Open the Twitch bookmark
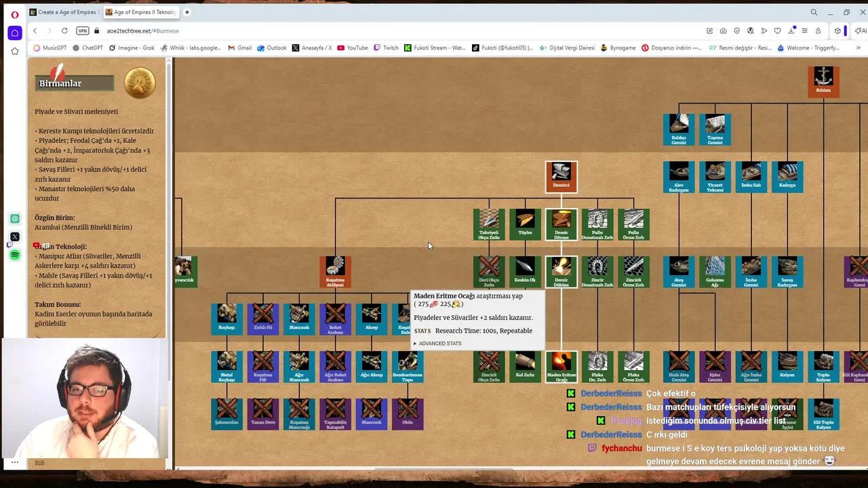The width and height of the screenshot is (868, 488). point(386,48)
